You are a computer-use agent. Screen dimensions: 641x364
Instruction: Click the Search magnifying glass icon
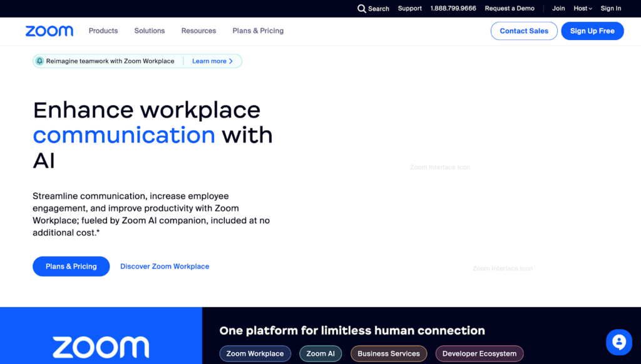tap(361, 9)
